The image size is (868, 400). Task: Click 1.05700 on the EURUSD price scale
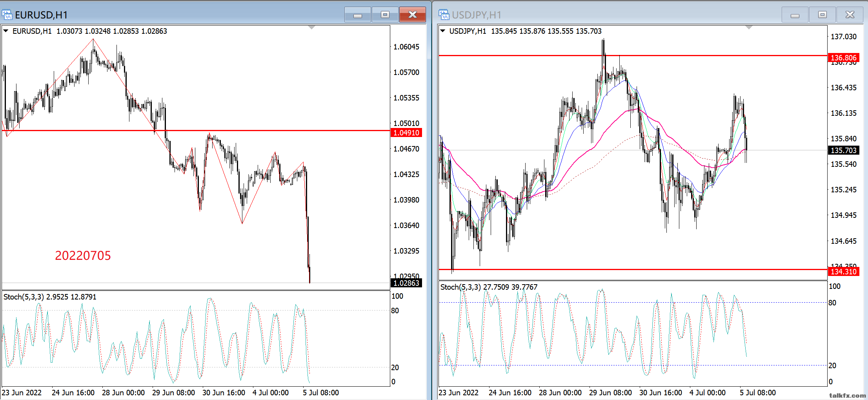(406, 72)
